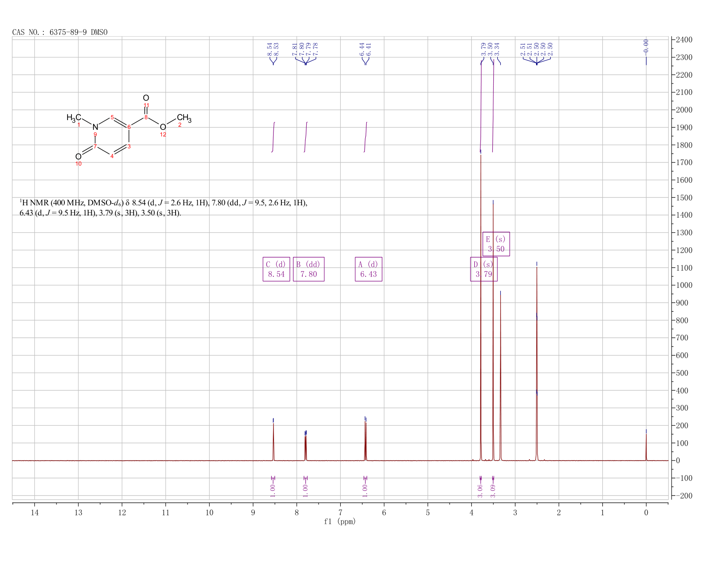728x563 pixels.
Task: Select the f1 (ppm) axis label
Action: coord(340,521)
